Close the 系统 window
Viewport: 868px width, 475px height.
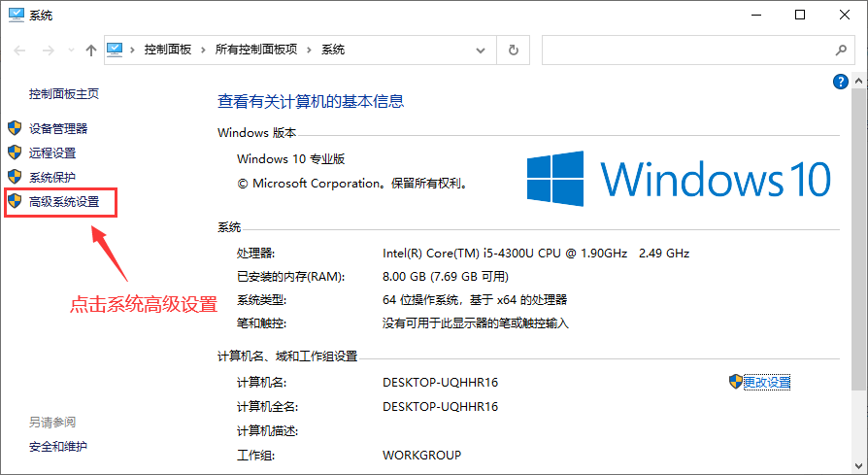[x=845, y=15]
